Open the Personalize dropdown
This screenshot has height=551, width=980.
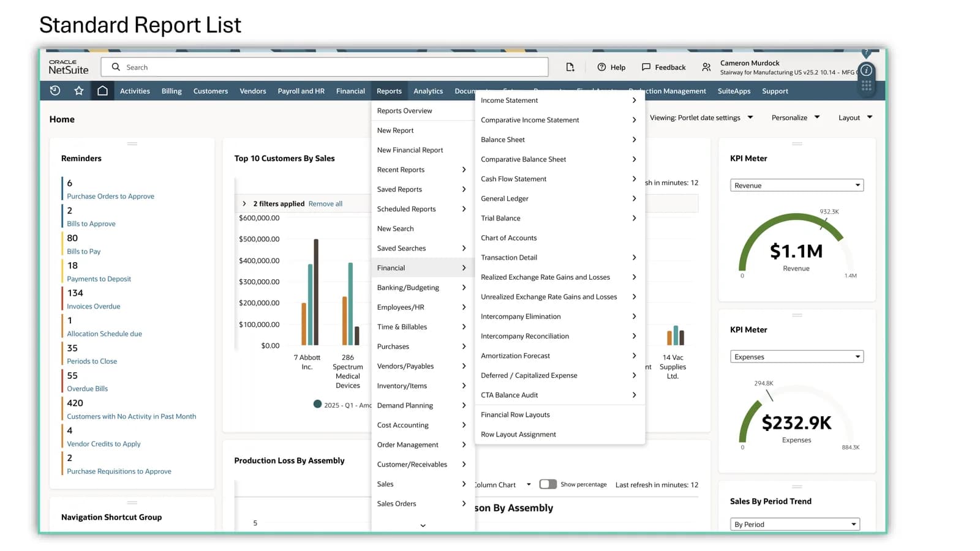click(796, 118)
